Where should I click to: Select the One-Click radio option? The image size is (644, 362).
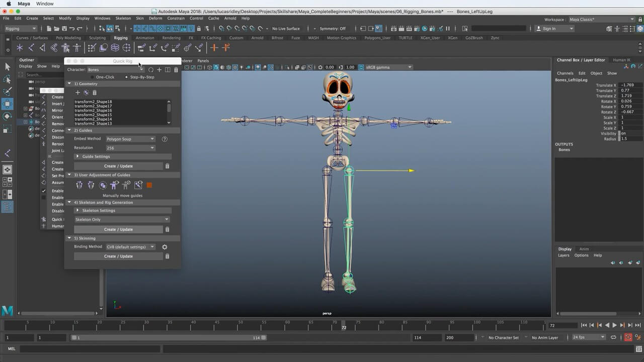click(93, 77)
